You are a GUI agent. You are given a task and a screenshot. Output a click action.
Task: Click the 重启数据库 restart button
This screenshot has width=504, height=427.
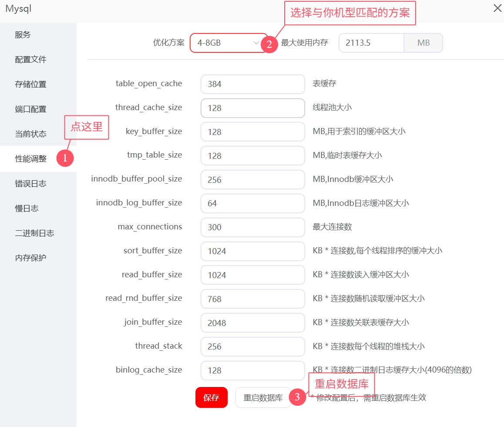point(263,397)
